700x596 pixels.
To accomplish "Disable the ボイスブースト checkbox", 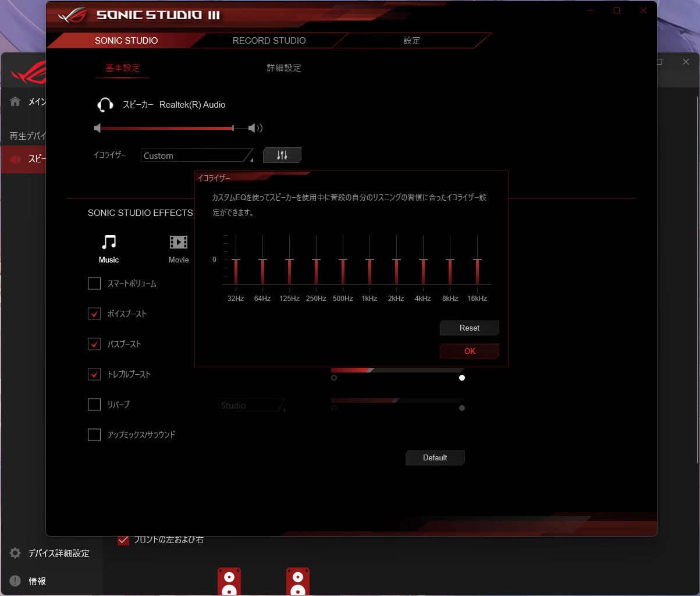I will (x=94, y=314).
